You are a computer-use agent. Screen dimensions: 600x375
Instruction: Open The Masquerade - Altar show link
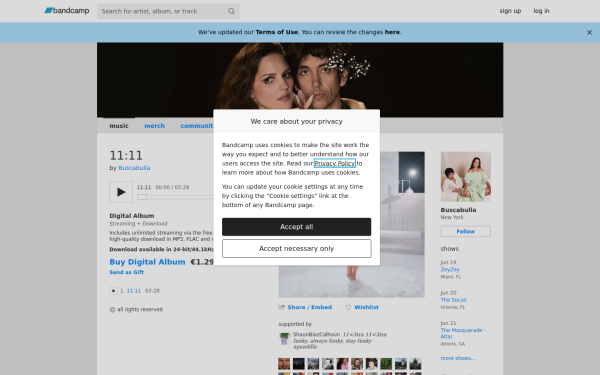point(463,333)
